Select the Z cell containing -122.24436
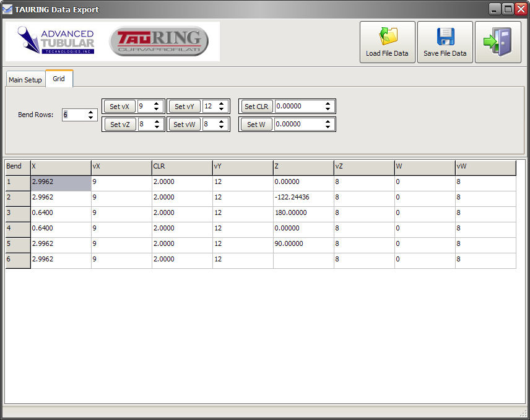Screen dimensions: 530x420 click(x=303, y=198)
